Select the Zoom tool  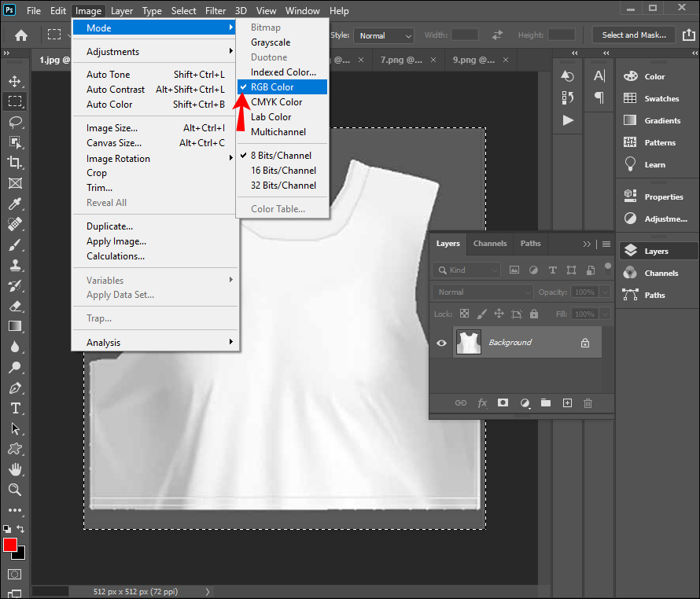tap(15, 490)
